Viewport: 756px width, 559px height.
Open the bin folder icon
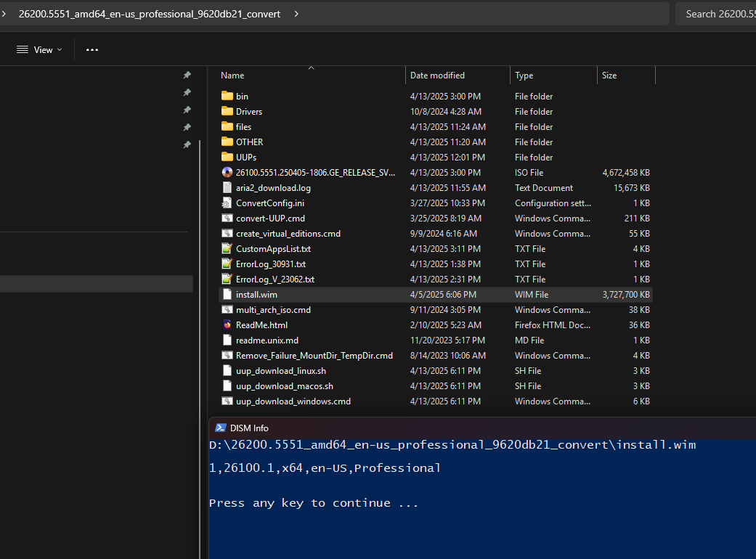(x=227, y=96)
